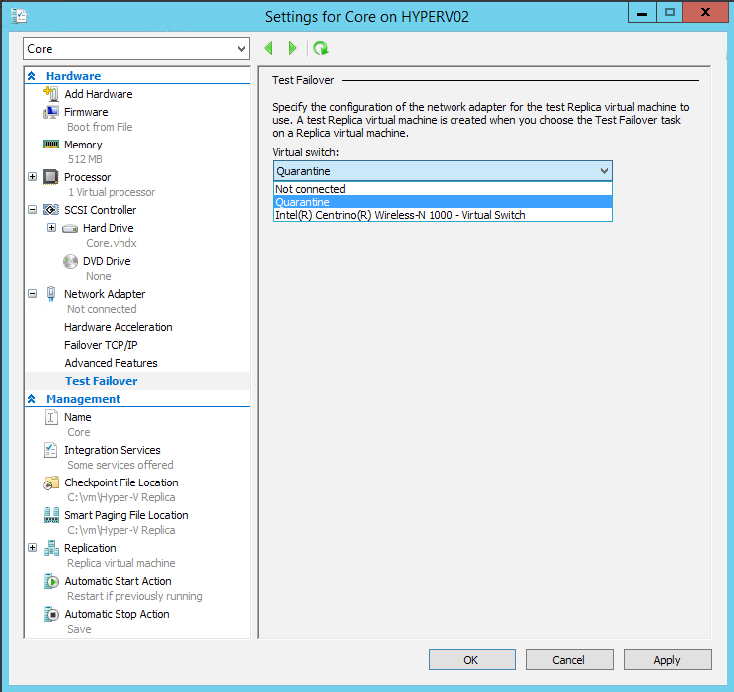The height and width of the screenshot is (692, 734).
Task: Click the green back arrow icon
Action: (x=269, y=48)
